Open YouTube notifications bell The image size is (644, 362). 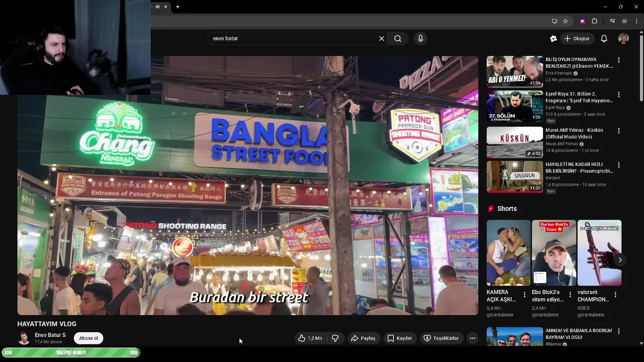click(x=604, y=39)
